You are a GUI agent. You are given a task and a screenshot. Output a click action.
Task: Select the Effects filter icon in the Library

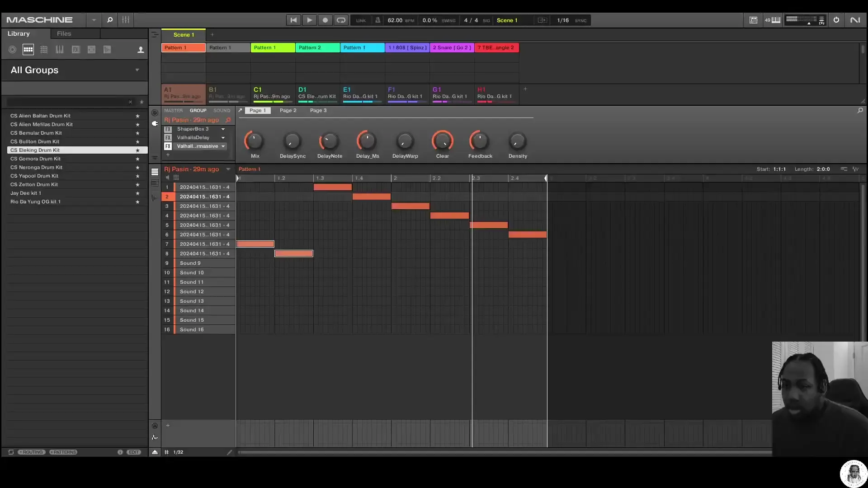tap(75, 49)
